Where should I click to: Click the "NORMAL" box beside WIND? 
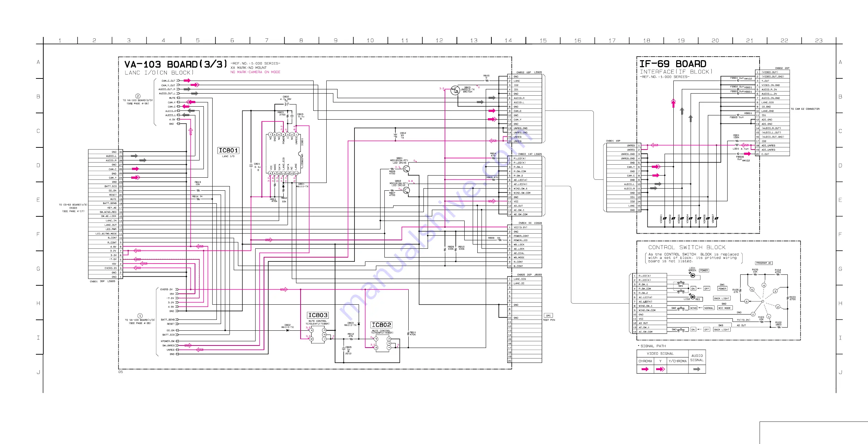[709, 308]
